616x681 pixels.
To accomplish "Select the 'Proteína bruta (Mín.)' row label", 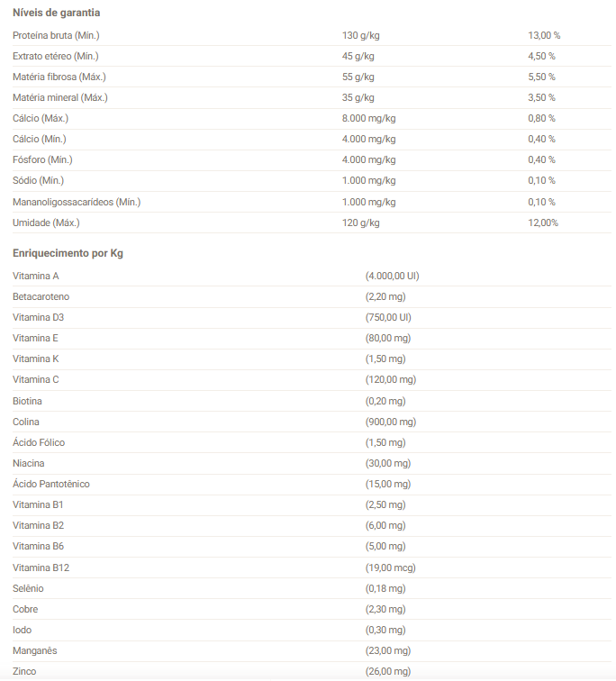I will tap(56, 35).
